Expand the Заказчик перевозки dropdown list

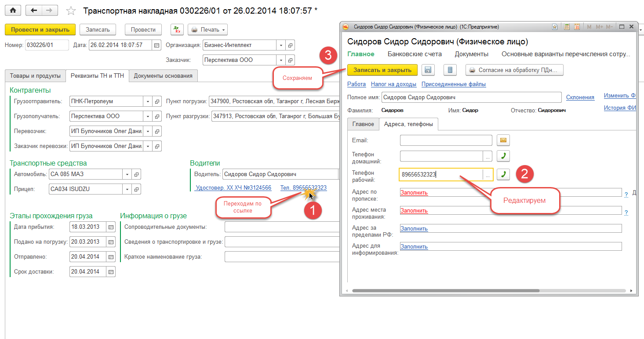pyautogui.click(x=149, y=146)
